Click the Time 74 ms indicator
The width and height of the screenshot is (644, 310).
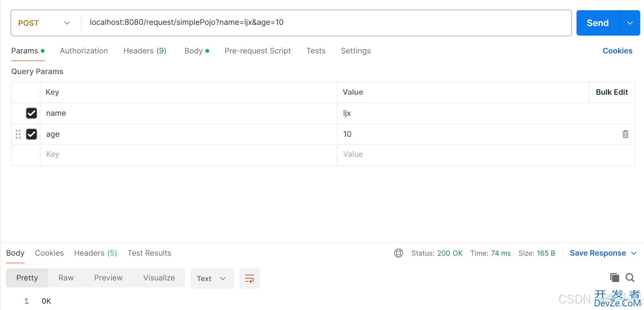click(x=490, y=253)
